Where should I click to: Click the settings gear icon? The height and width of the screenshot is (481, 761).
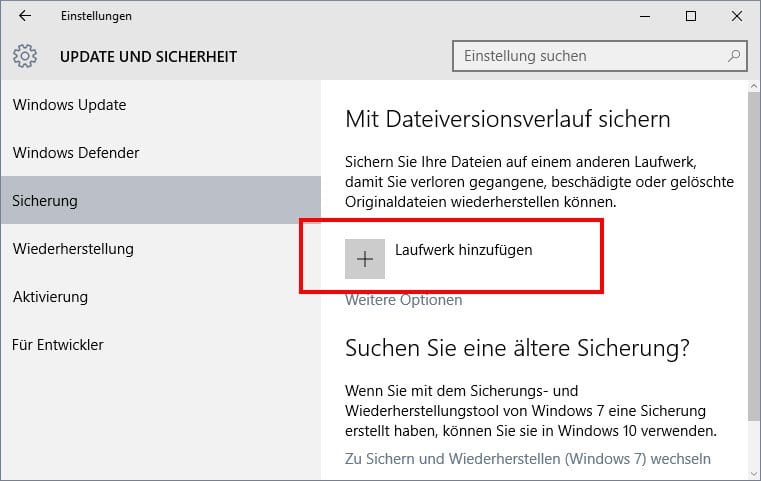(x=25, y=56)
